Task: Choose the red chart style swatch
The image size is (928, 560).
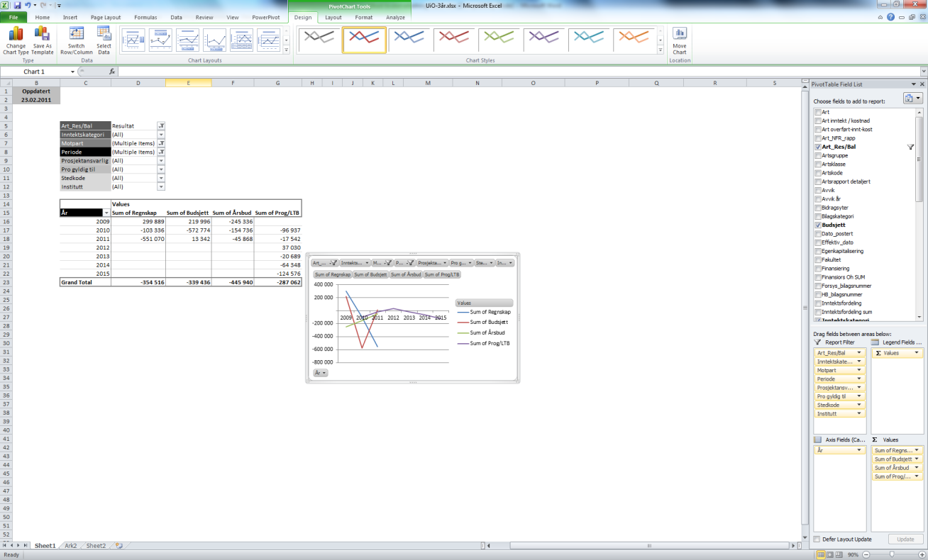Action: 455,40
